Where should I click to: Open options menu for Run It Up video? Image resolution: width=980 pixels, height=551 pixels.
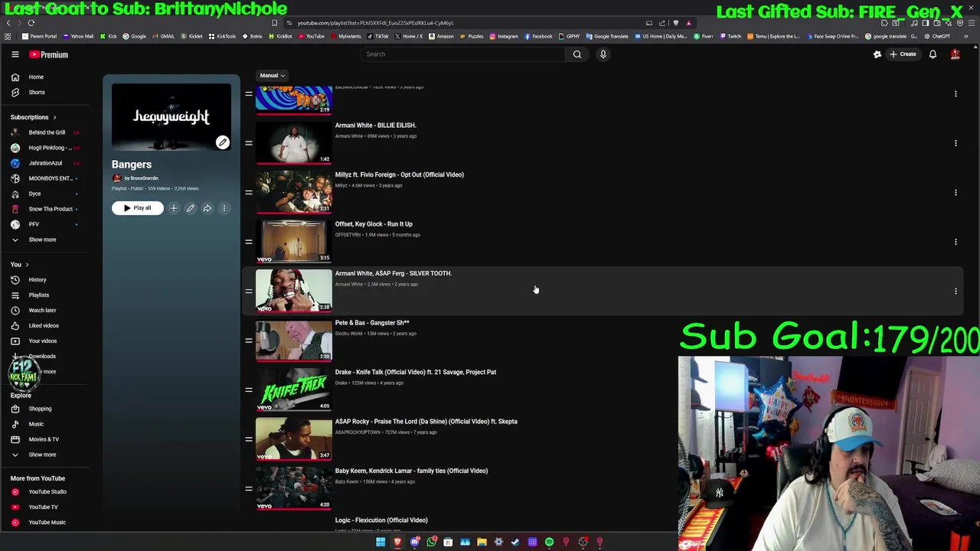click(955, 242)
